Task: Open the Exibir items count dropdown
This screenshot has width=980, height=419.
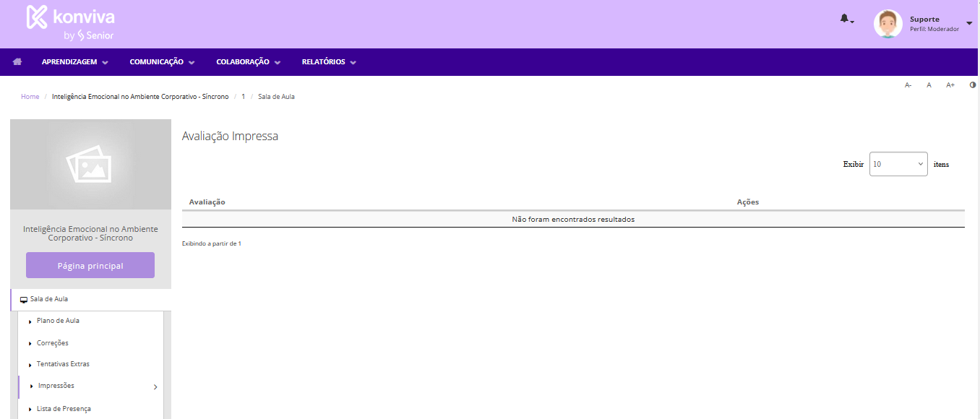Action: 898,164
